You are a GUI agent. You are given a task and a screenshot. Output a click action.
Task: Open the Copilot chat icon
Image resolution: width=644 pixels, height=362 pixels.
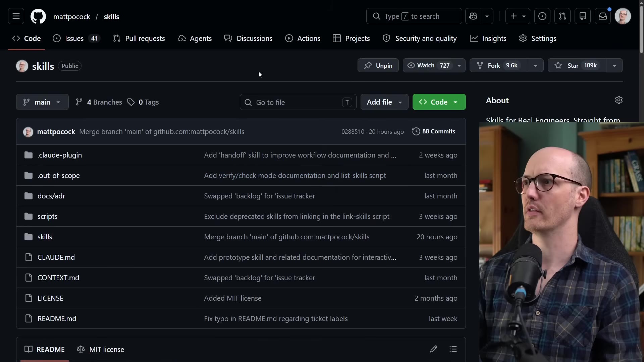click(473, 16)
